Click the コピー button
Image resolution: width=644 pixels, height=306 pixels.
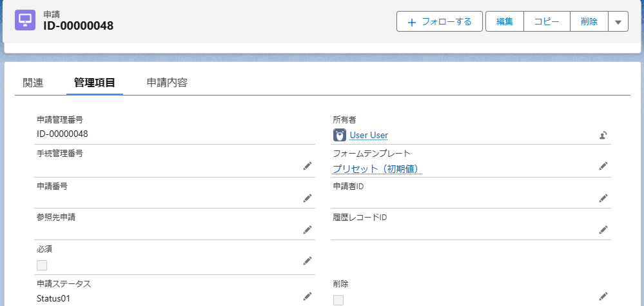[547, 21]
